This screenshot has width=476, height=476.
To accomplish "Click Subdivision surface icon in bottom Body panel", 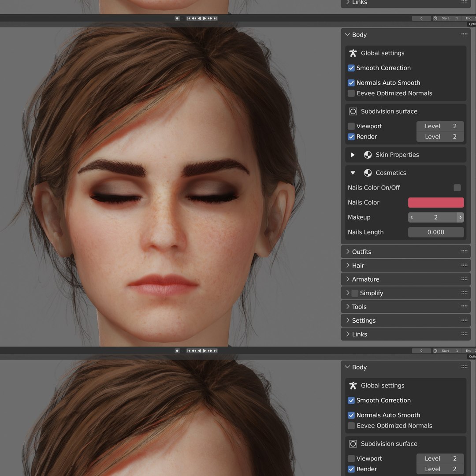I will (x=353, y=444).
